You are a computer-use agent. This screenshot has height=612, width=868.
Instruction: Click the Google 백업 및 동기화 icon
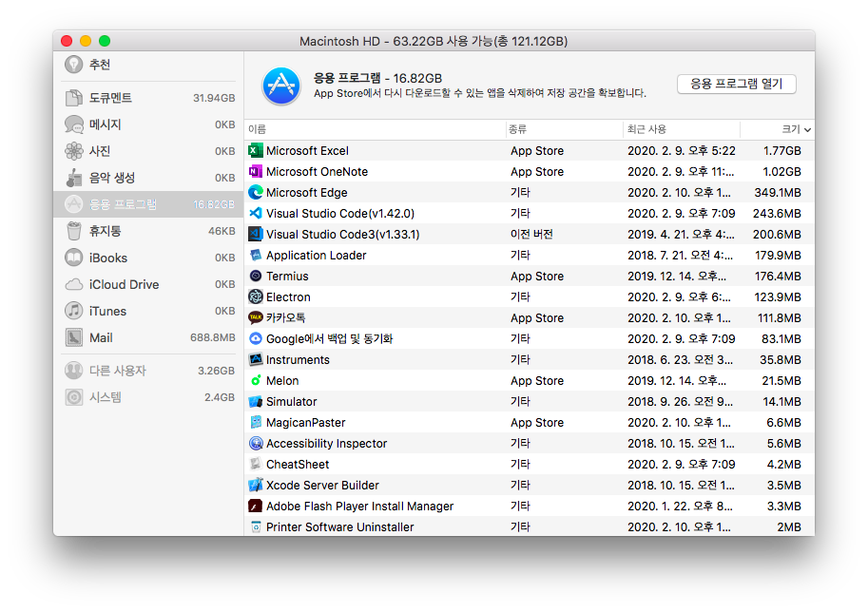(255, 338)
